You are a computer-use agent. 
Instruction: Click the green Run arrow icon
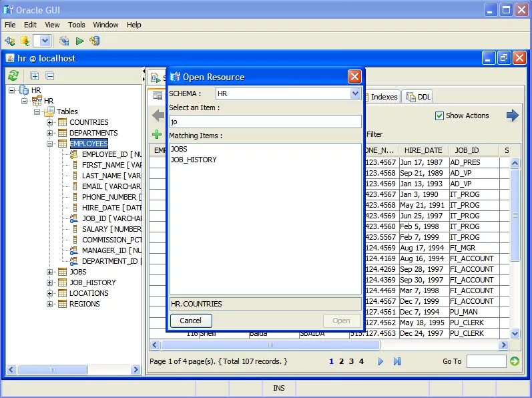point(79,41)
